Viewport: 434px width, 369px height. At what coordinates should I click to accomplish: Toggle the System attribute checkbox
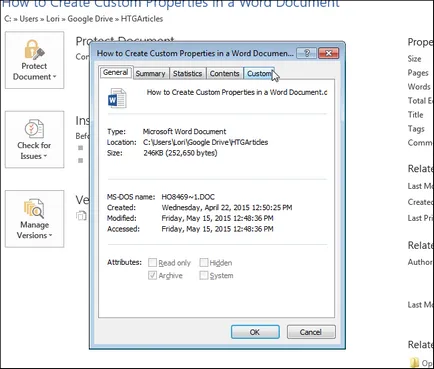(x=203, y=275)
